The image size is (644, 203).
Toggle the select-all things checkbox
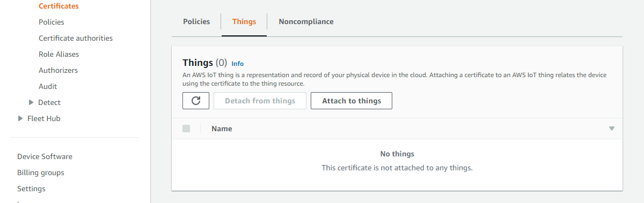click(x=186, y=129)
